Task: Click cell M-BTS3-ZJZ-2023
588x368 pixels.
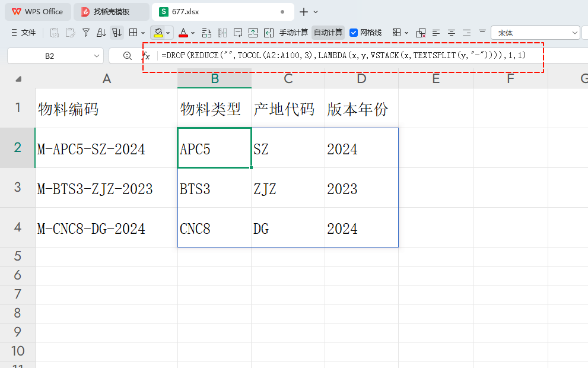Action: [x=106, y=188]
